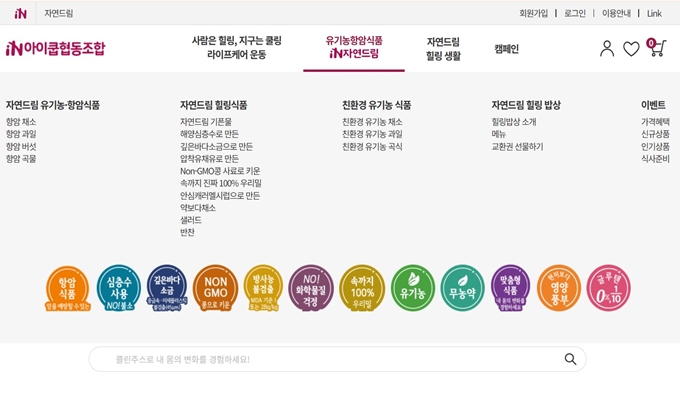Select 자연드림 힐링식품 heading
This screenshot has height=400, width=680.
tap(214, 105)
